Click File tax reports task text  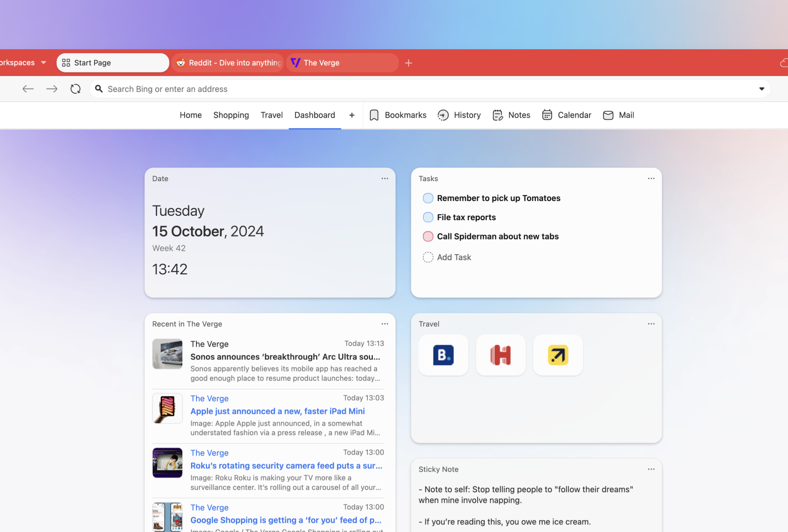click(x=466, y=217)
